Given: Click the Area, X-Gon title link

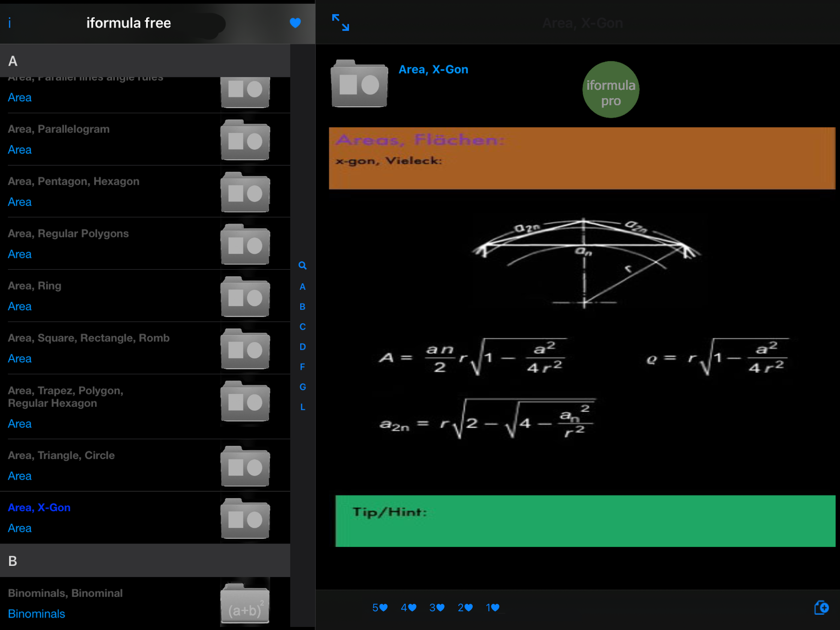Looking at the screenshot, I should pos(433,70).
